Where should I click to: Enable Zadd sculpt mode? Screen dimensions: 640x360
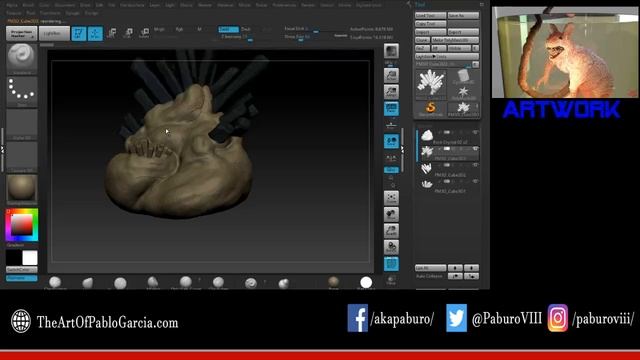(x=229, y=29)
